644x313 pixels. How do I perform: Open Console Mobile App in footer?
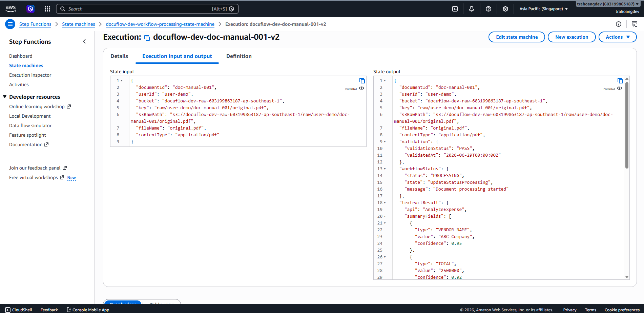coord(88,310)
